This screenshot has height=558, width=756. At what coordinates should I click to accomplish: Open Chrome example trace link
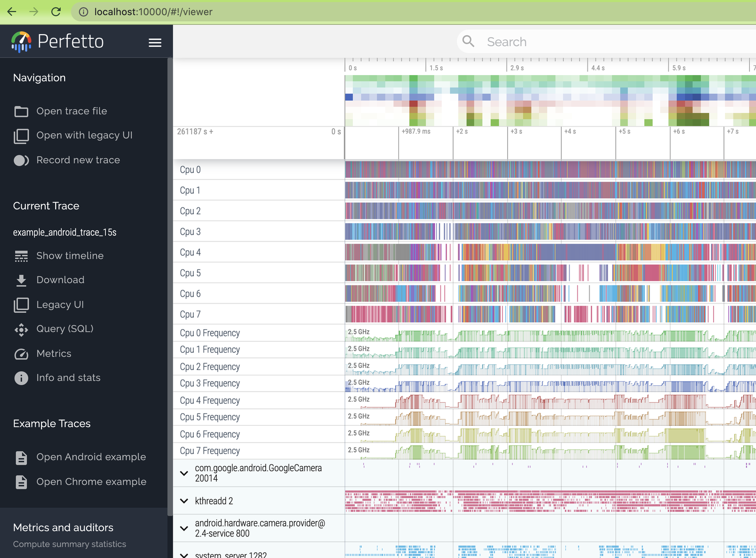pos(91,482)
